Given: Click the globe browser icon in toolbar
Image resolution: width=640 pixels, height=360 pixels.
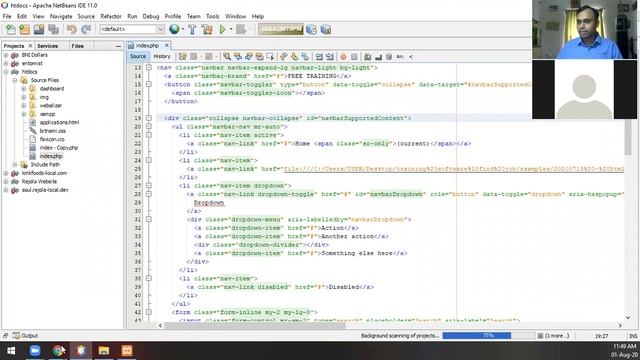Looking at the screenshot, I should [174, 29].
